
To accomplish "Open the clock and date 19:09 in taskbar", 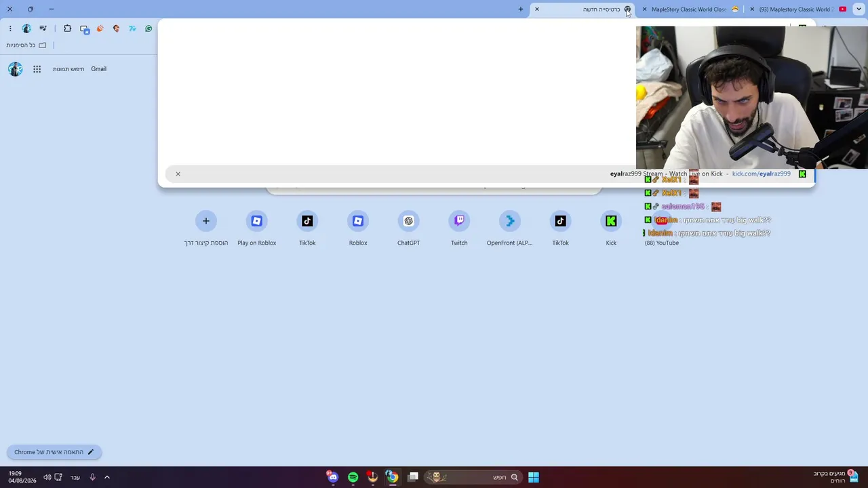I will click(22, 477).
